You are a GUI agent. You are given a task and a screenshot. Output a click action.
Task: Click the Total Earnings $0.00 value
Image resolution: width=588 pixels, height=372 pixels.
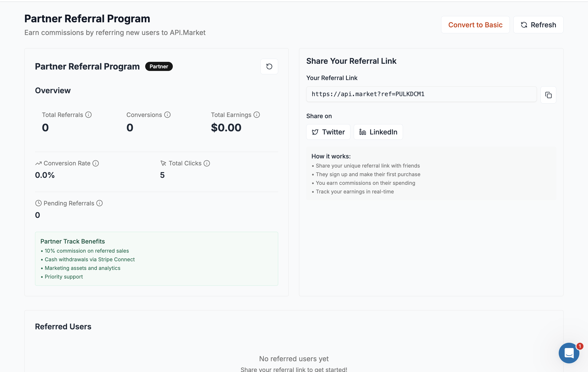point(226,128)
